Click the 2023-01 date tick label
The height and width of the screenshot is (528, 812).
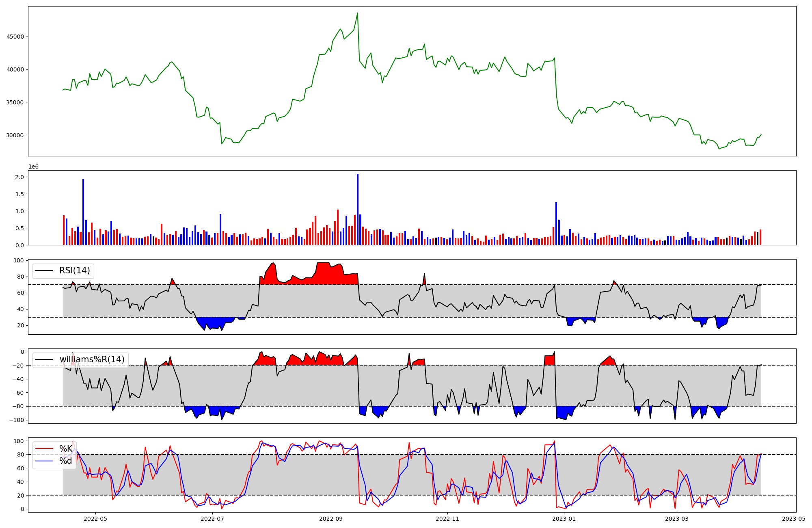pyautogui.click(x=564, y=519)
